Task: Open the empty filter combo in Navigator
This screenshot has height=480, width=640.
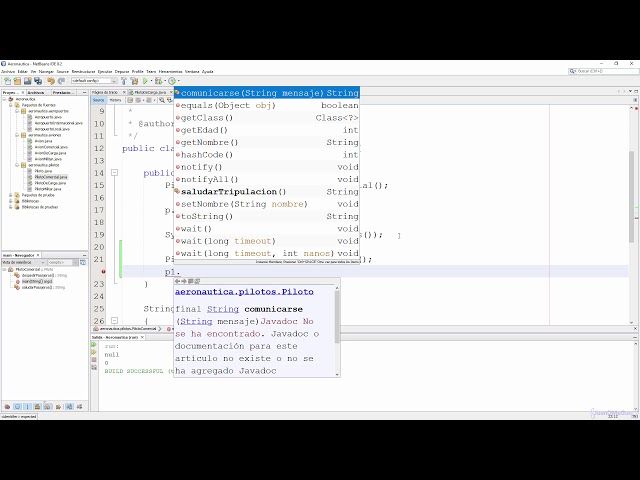Action: [x=62, y=262]
